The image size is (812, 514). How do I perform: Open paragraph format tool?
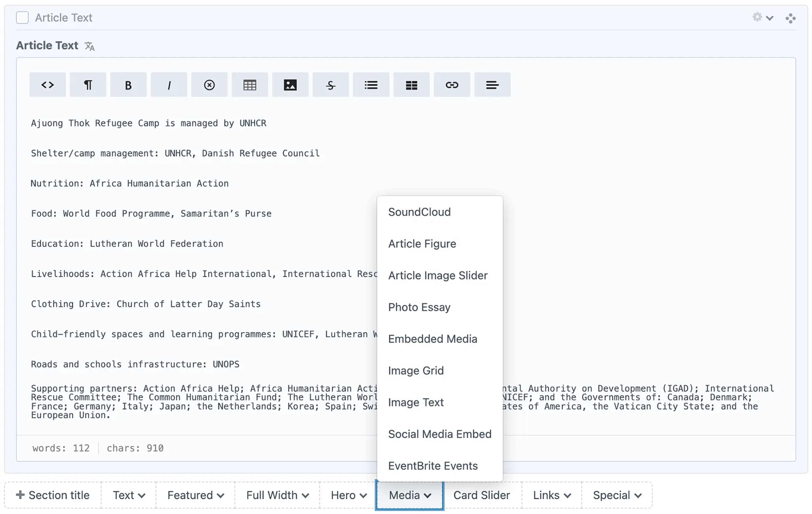pyautogui.click(x=88, y=85)
